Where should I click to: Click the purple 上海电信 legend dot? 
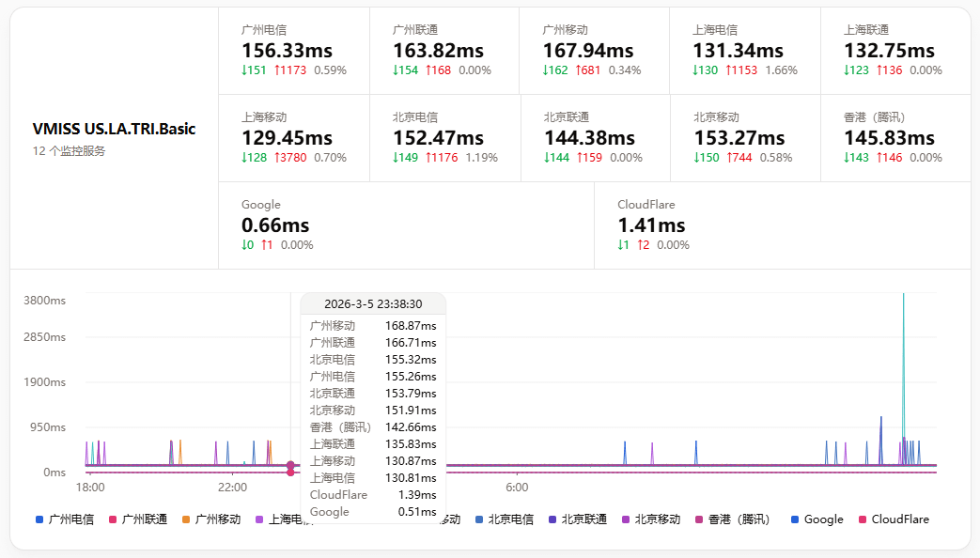click(259, 519)
